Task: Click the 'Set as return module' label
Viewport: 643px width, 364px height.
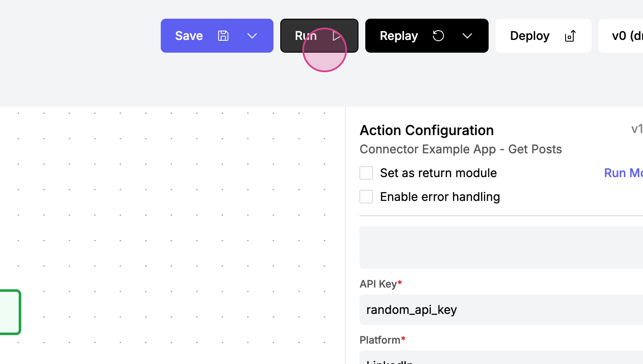Action: pyautogui.click(x=438, y=173)
